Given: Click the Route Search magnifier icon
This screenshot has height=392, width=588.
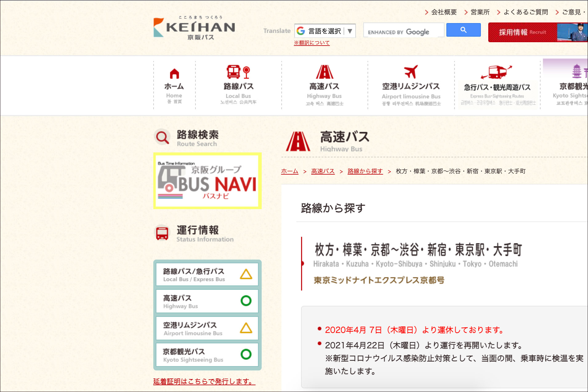Looking at the screenshot, I should point(162,137).
